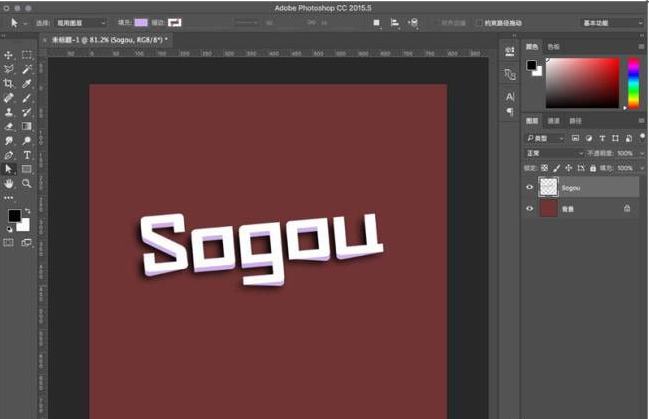Open the blend mode dropdown
649x419 pixels.
click(554, 153)
